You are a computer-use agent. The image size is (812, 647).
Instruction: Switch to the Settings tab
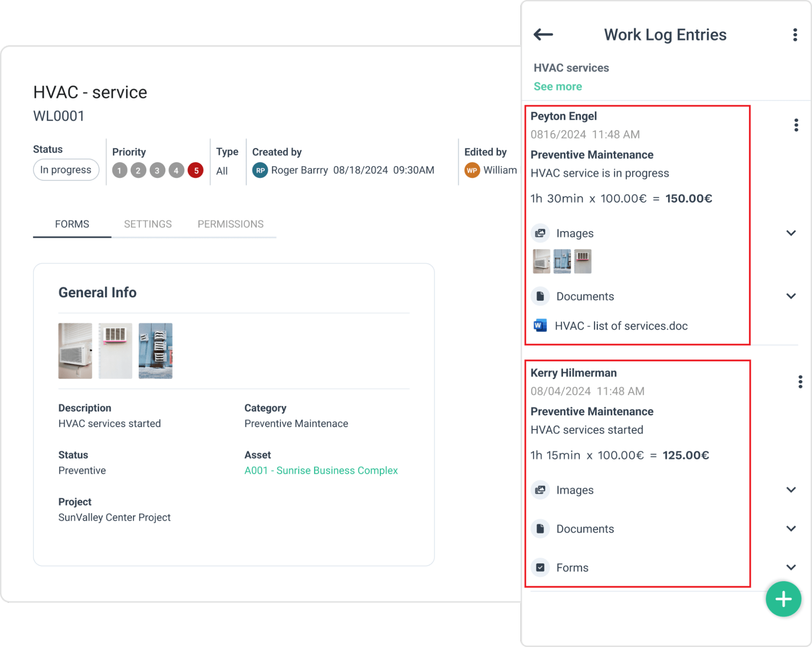(148, 224)
